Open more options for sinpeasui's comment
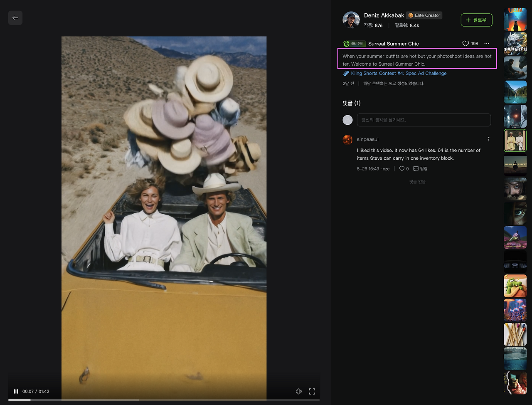Screen dimensions: 532x405 (x=489, y=139)
